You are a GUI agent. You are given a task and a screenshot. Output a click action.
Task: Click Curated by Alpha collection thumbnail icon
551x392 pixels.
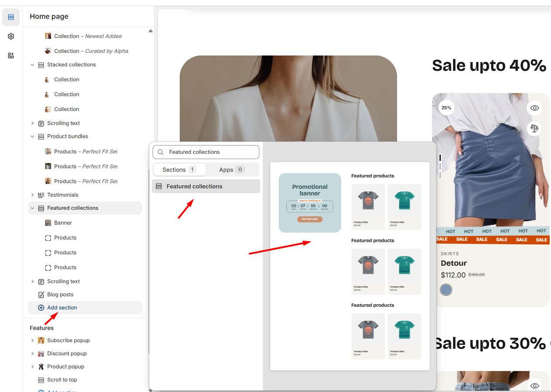pos(48,51)
